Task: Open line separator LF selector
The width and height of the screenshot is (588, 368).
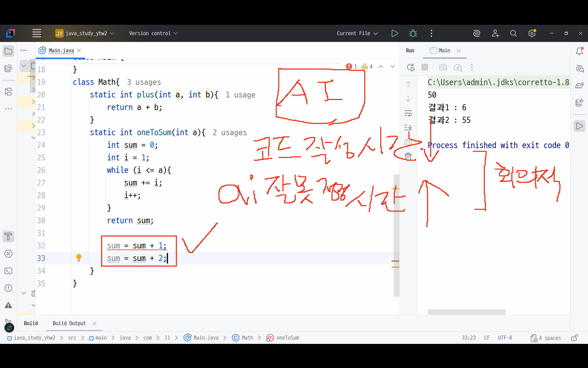Action: [487, 338]
